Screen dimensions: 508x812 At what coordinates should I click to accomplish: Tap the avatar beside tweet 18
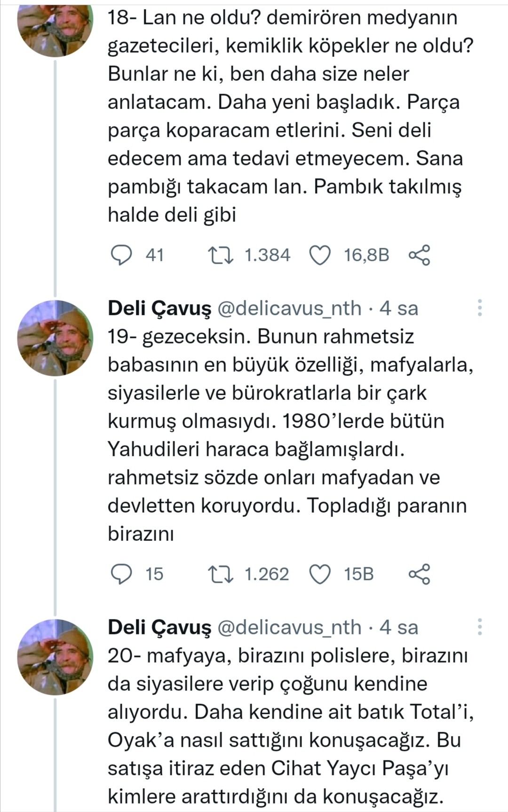tap(55, 28)
